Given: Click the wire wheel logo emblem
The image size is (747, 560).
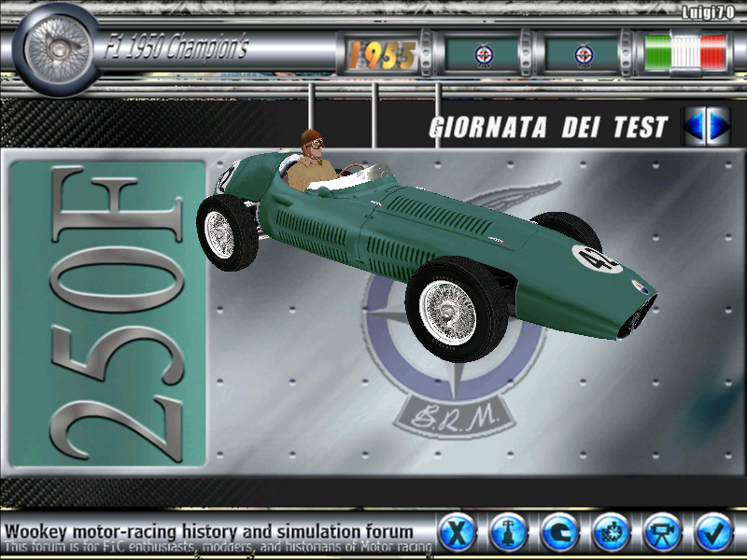Looking at the screenshot, I should [58, 49].
